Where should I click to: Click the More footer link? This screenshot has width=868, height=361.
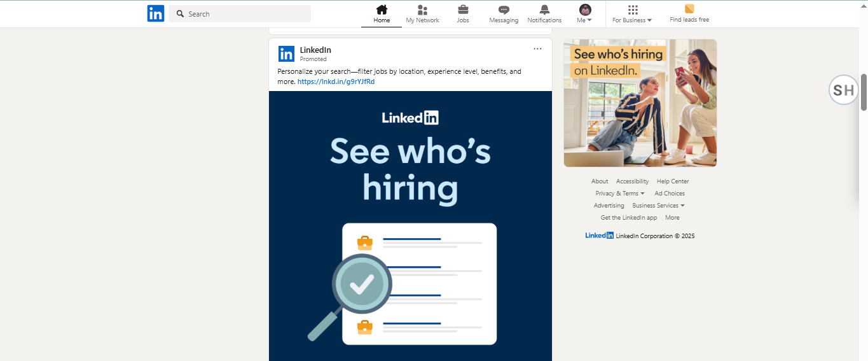tap(672, 218)
